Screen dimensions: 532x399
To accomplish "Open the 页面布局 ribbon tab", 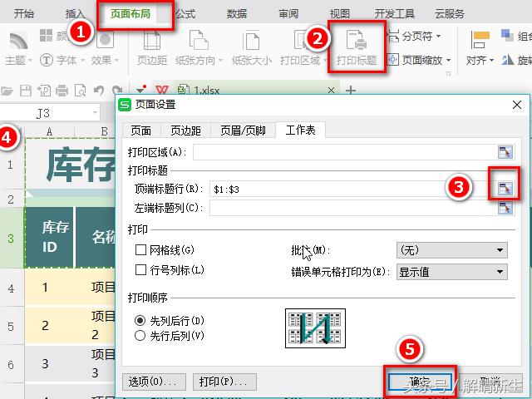I will click(x=131, y=14).
